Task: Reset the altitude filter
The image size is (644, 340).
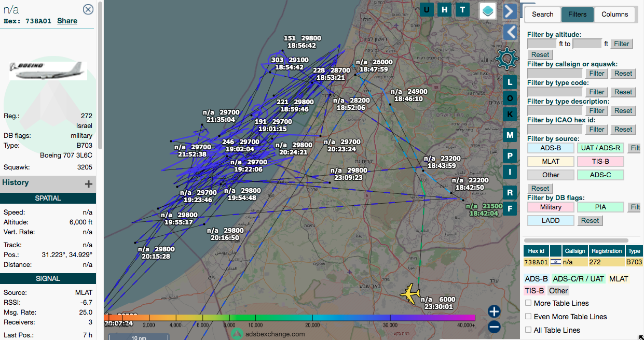Action: pos(540,55)
